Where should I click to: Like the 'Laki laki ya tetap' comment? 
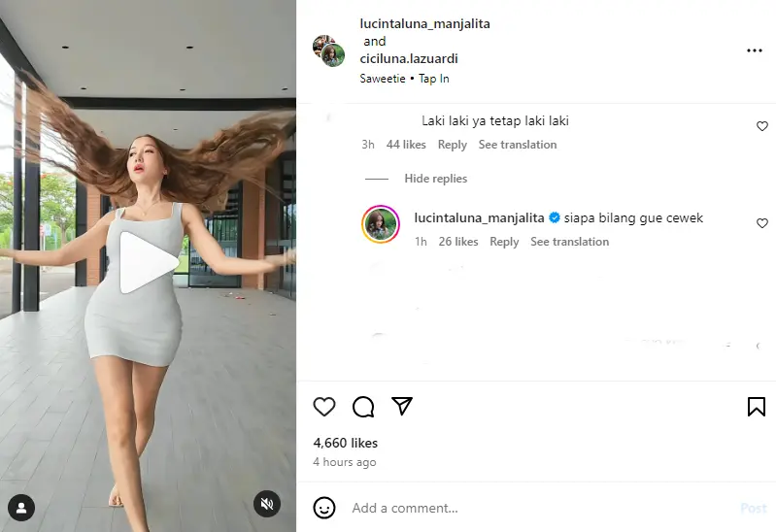coord(762,126)
